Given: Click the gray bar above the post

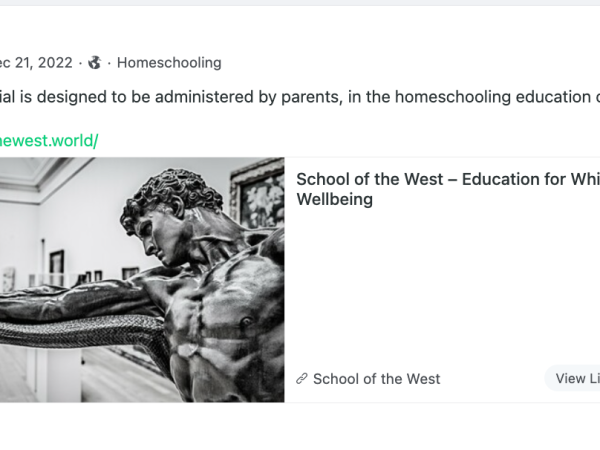Looking at the screenshot, I should [x=300, y=3].
